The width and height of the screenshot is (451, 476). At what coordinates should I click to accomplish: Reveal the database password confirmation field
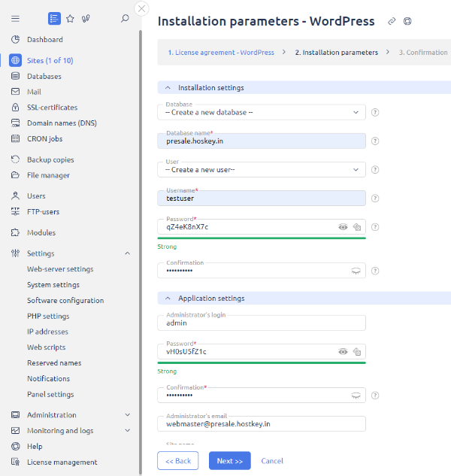(356, 270)
